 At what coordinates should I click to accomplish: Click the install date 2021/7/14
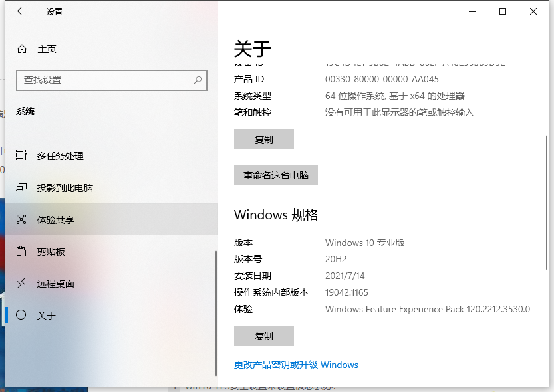[345, 276]
